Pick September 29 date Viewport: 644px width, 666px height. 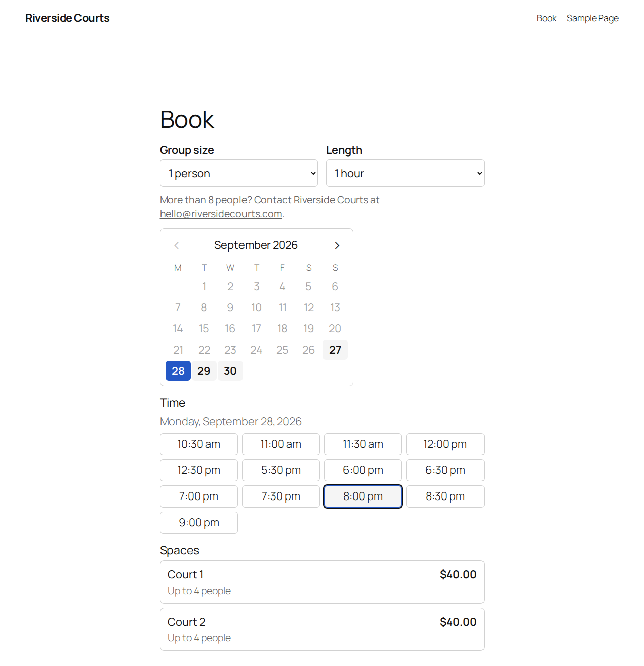(x=204, y=371)
